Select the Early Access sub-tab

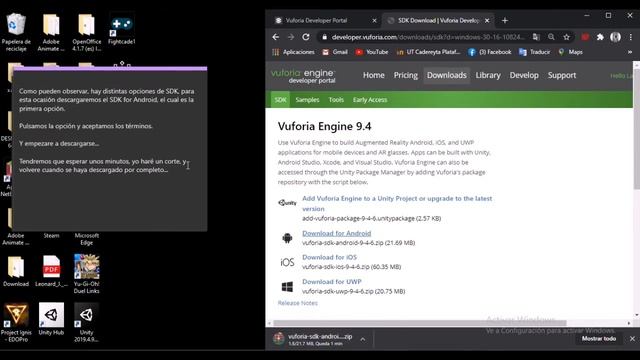coord(370,100)
